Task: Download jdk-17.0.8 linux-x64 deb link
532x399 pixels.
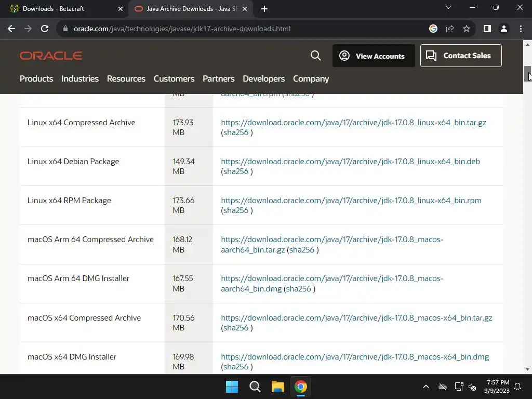Action: coord(351,162)
